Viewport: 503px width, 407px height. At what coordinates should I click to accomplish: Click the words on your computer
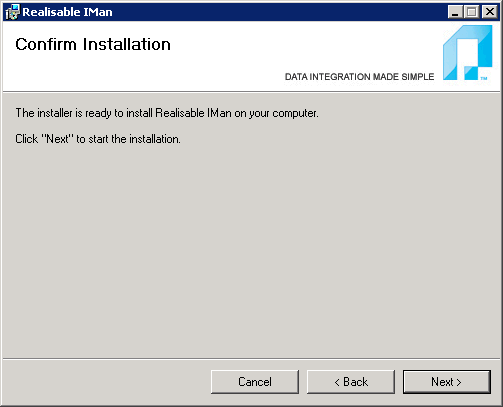[x=276, y=113]
